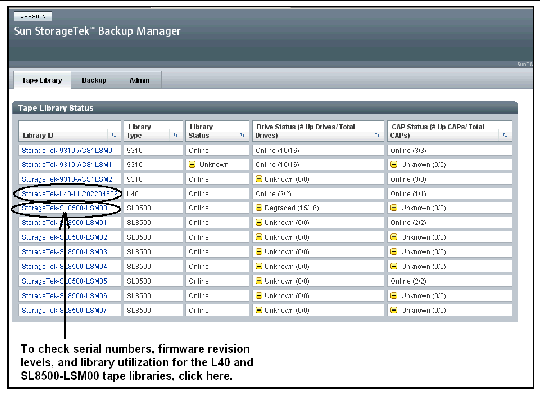Image resolution: width=540 pixels, height=394 pixels.
Task: Open StorageTek-SL8500-LSM01 library link
Action: click(x=64, y=222)
